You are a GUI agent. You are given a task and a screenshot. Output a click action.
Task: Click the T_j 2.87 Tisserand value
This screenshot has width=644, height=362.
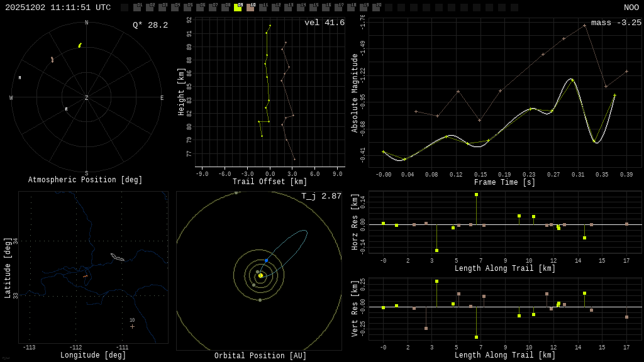pos(321,196)
